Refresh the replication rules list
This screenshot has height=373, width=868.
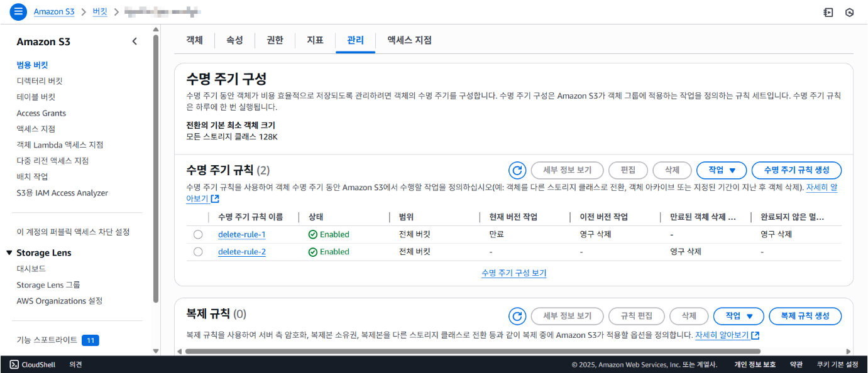517,316
